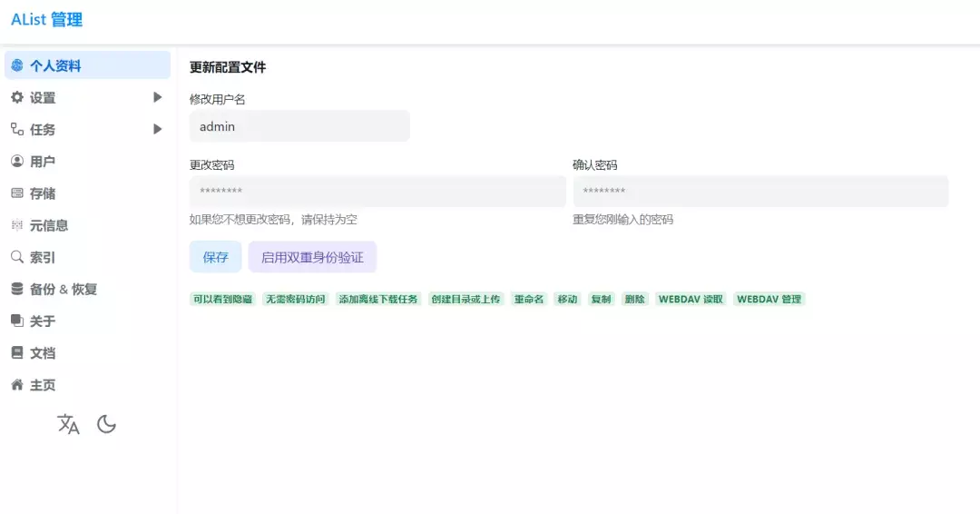This screenshot has height=514, width=980.
Task: Open the 个人资料 menu item
Action: click(x=87, y=65)
